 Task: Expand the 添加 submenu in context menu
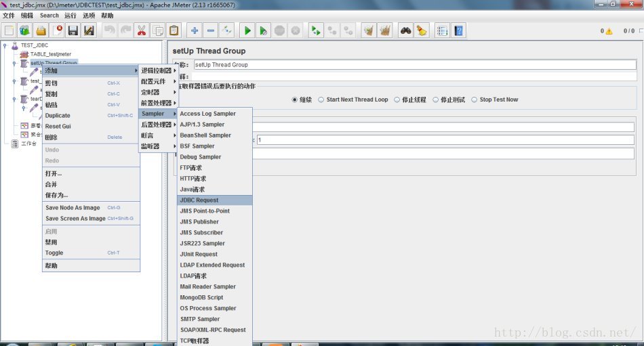coord(91,70)
